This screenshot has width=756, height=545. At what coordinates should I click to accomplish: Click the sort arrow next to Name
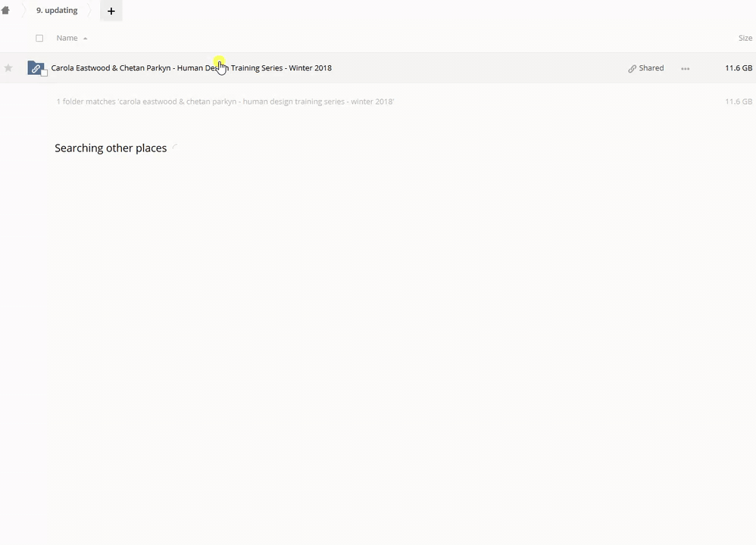coord(85,39)
